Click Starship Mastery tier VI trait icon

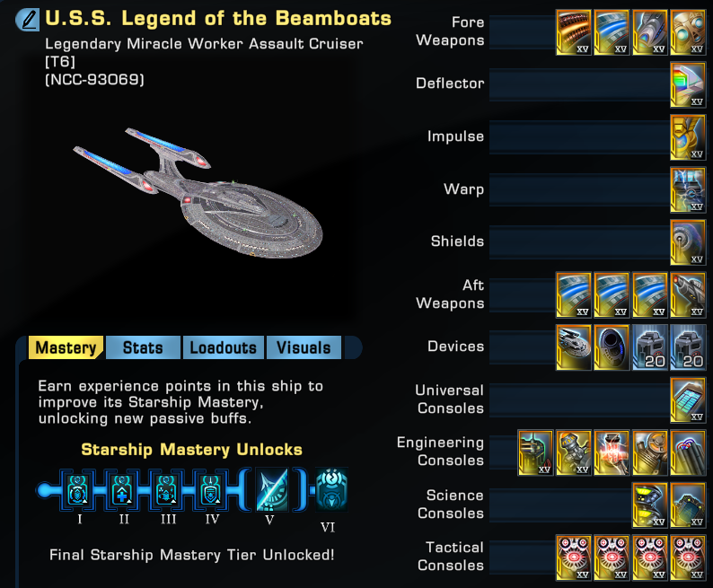coord(331,489)
